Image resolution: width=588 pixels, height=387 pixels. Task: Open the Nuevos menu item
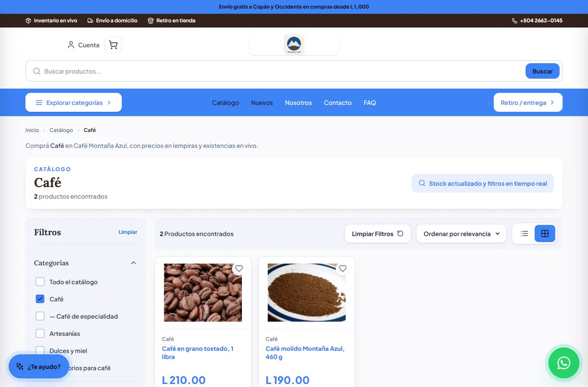coord(262,103)
